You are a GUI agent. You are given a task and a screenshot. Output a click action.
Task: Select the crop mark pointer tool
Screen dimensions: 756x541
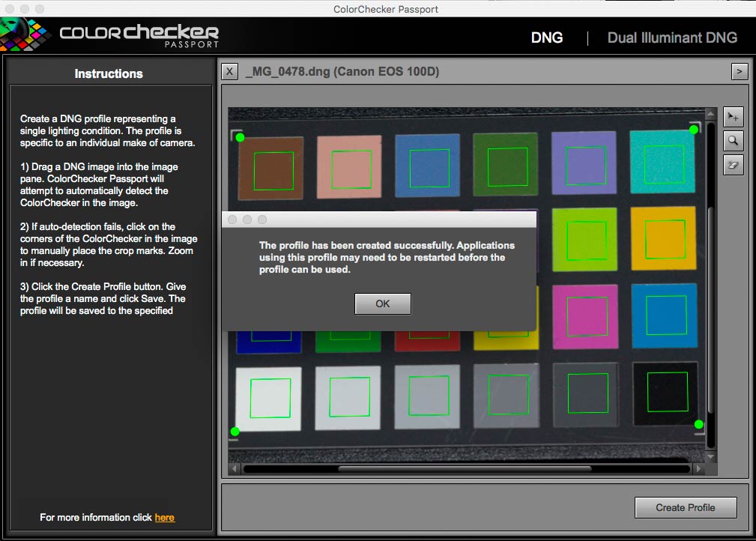[x=733, y=117]
